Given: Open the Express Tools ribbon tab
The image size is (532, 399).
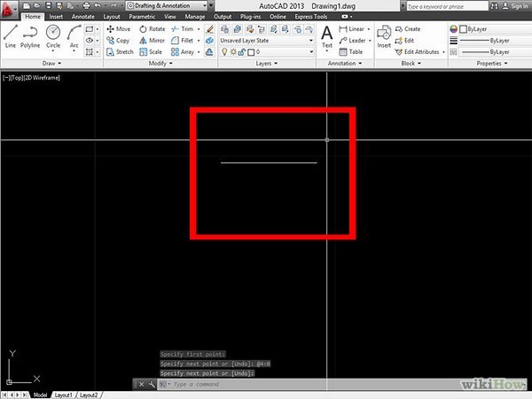Looking at the screenshot, I should 311,17.
